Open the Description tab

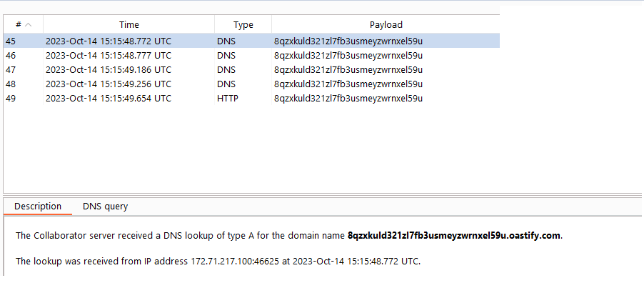38,207
